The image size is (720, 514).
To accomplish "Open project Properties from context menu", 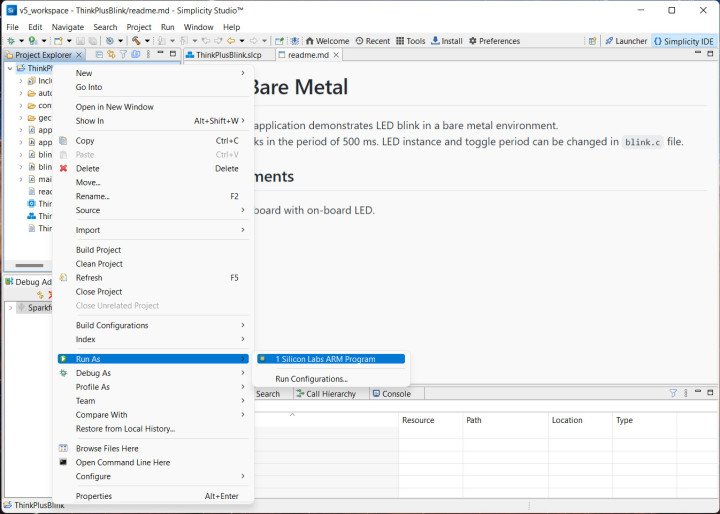I will pos(153,496).
